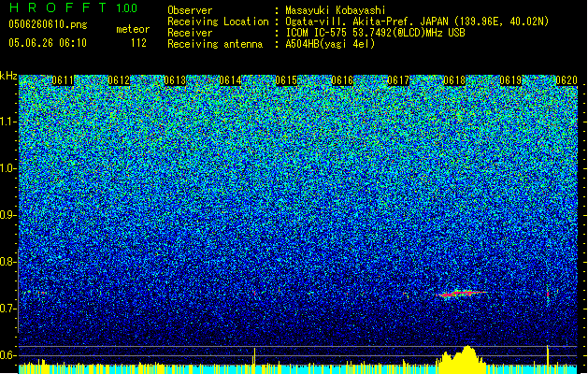
Task: Click the 0616 time marker
Action: click(x=342, y=80)
